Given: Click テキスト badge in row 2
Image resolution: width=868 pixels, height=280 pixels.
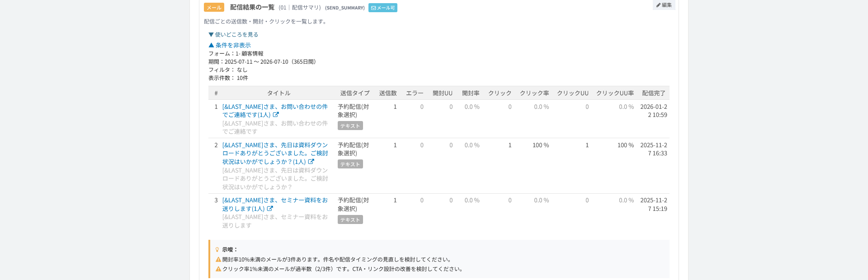Looking at the screenshot, I should (x=350, y=164).
